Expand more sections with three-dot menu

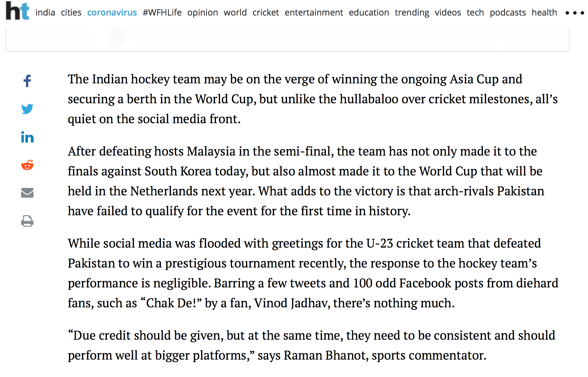575,13
